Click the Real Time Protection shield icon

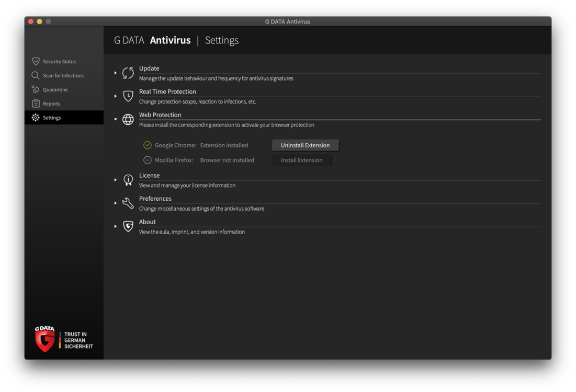click(128, 96)
